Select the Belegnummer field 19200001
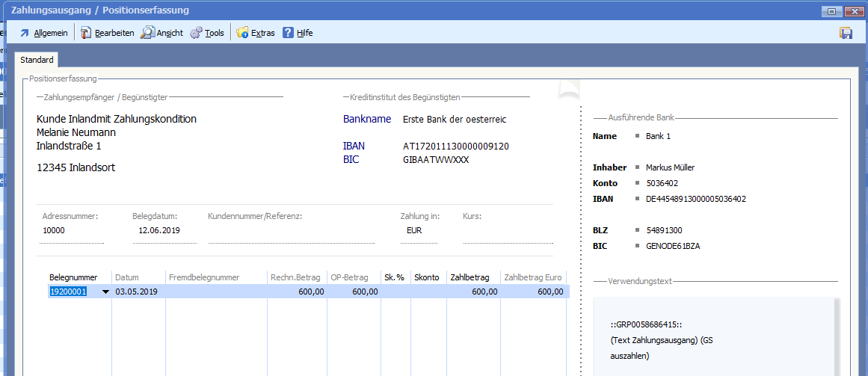 69,292
